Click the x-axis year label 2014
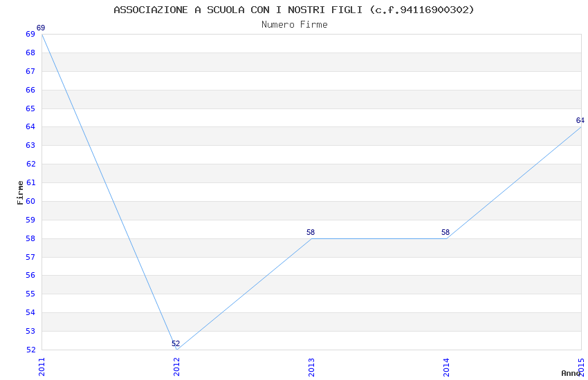Screen dimensions: 588x380 click(446, 367)
